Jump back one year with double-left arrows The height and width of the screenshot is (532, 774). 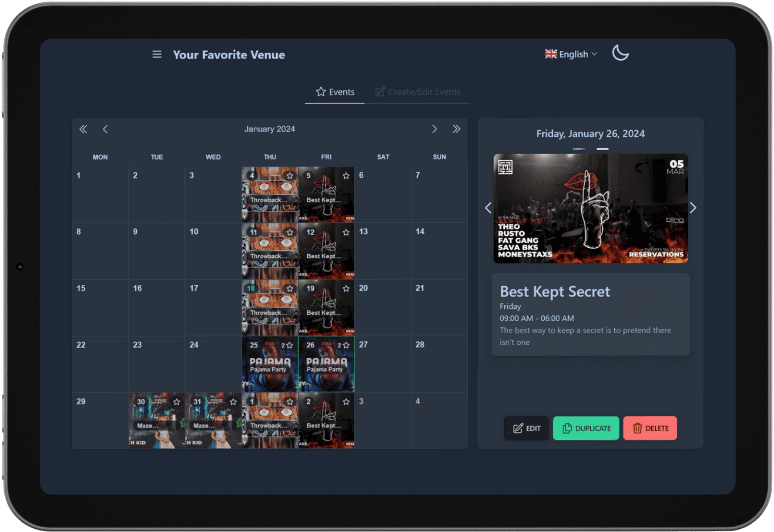click(83, 129)
